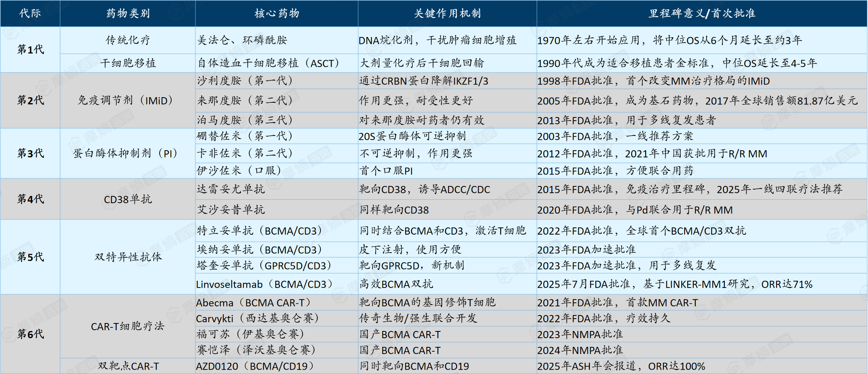Click the 药物类别 column header
868x374 pixels.
128,14
